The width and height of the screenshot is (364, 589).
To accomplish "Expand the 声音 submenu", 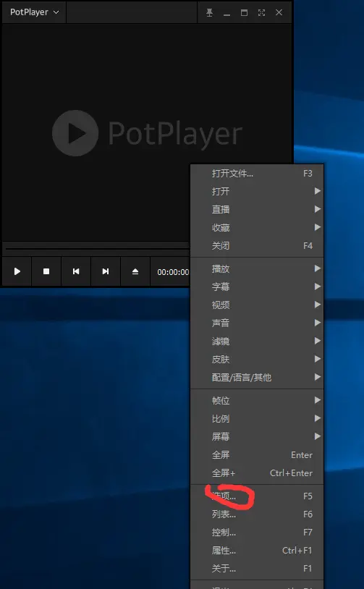I will pos(257,323).
